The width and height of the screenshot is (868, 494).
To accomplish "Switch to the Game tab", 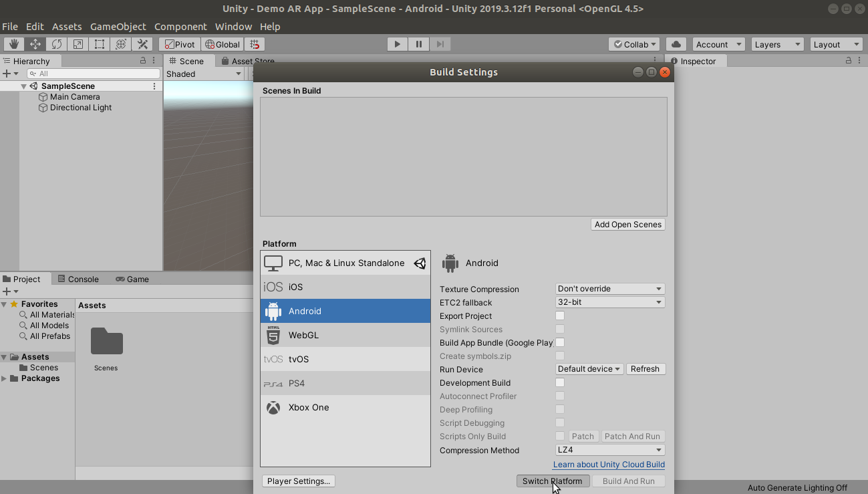I will [x=132, y=279].
